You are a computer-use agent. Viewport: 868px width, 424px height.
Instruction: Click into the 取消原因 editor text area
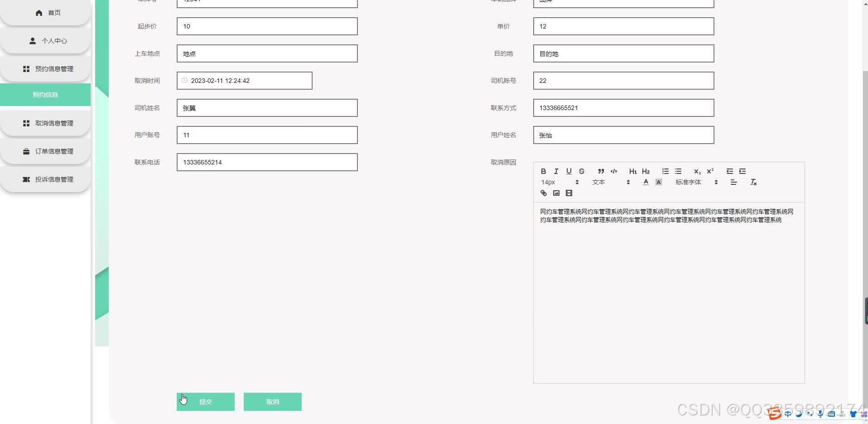point(669,293)
